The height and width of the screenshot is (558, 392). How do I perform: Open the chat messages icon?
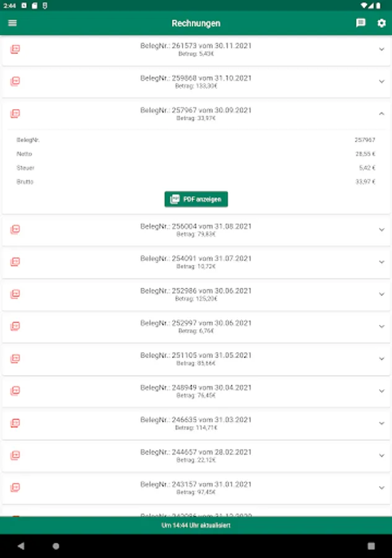(x=360, y=24)
